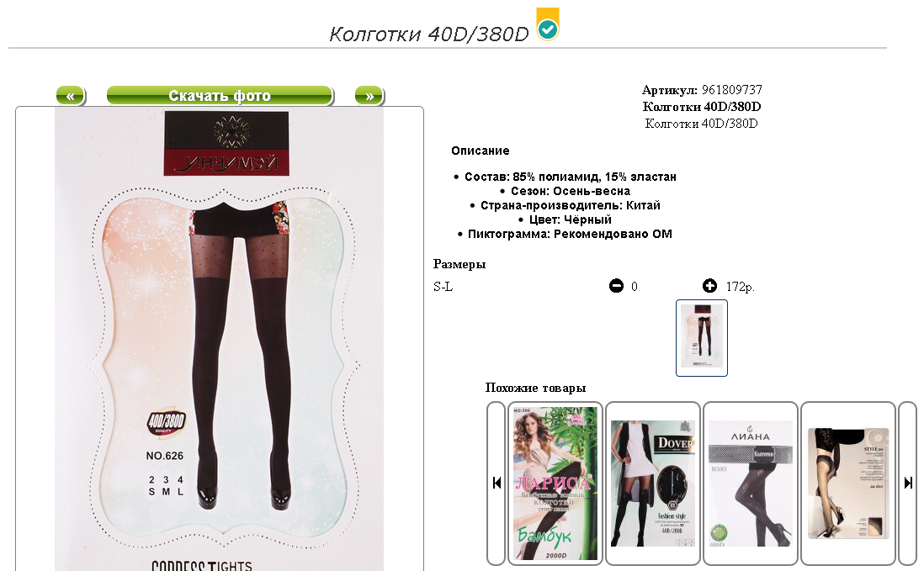The height and width of the screenshot is (571, 924).
Task: Click the Скачать фото button
Action: 220,95
